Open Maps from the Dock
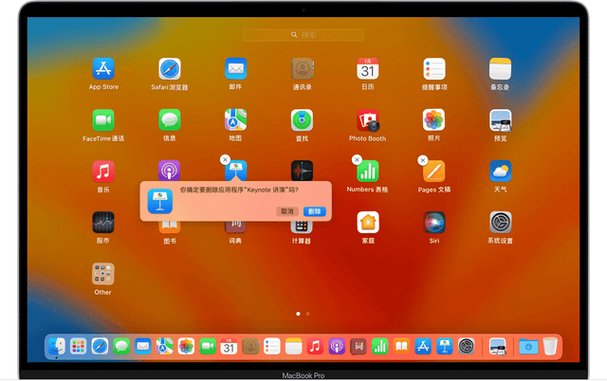Viewport: 607px width, 381px height. coord(165,346)
